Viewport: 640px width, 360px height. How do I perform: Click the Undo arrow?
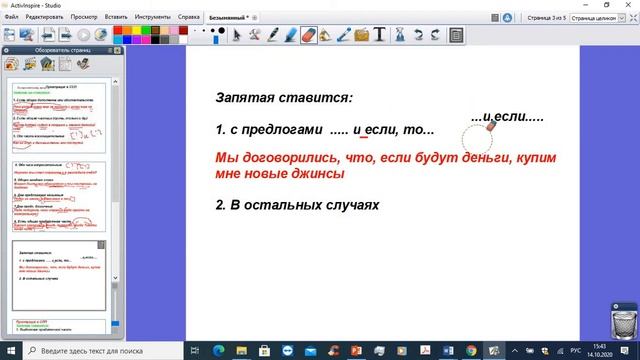pyautogui.click(x=418, y=35)
